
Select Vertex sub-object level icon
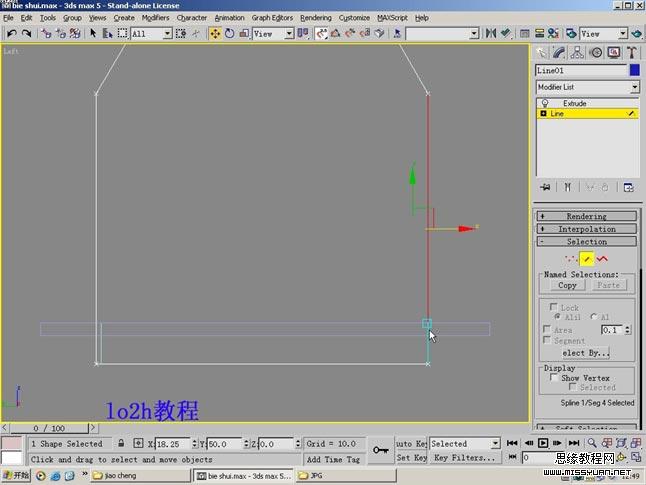tap(571, 259)
